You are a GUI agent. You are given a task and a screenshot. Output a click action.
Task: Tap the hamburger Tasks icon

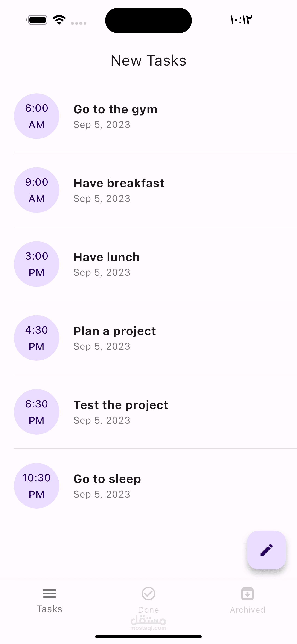(49, 594)
